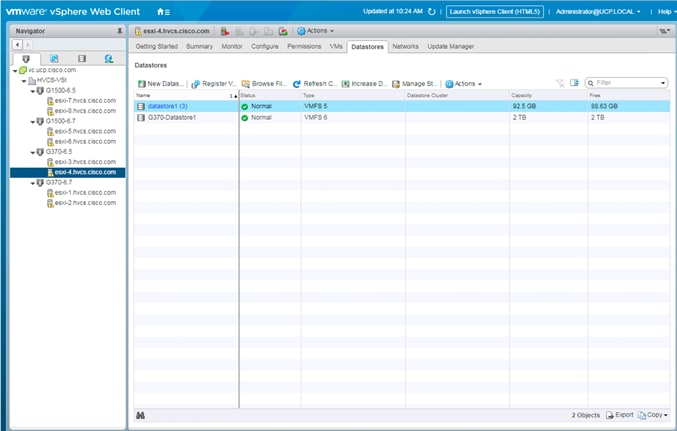The width and height of the screenshot is (677, 431).
Task: Switch to the Configure tab
Action: pyautogui.click(x=265, y=46)
